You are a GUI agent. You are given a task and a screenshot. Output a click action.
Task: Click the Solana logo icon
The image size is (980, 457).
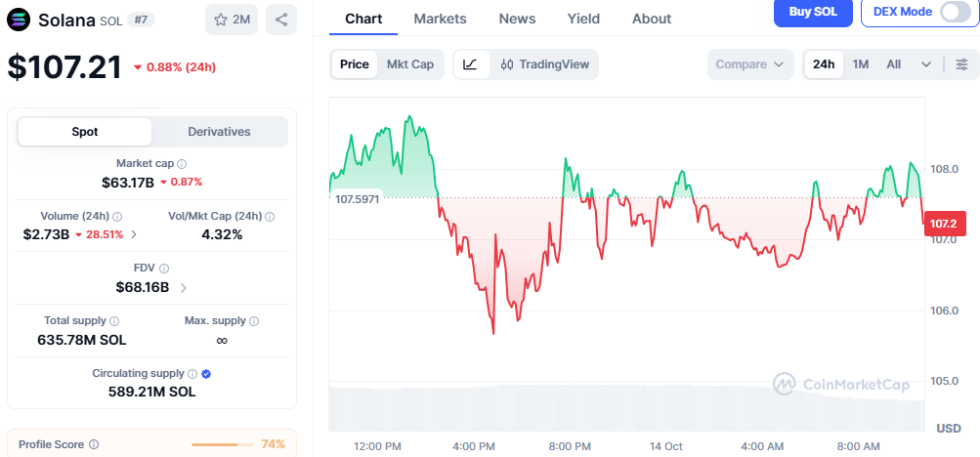tap(20, 20)
